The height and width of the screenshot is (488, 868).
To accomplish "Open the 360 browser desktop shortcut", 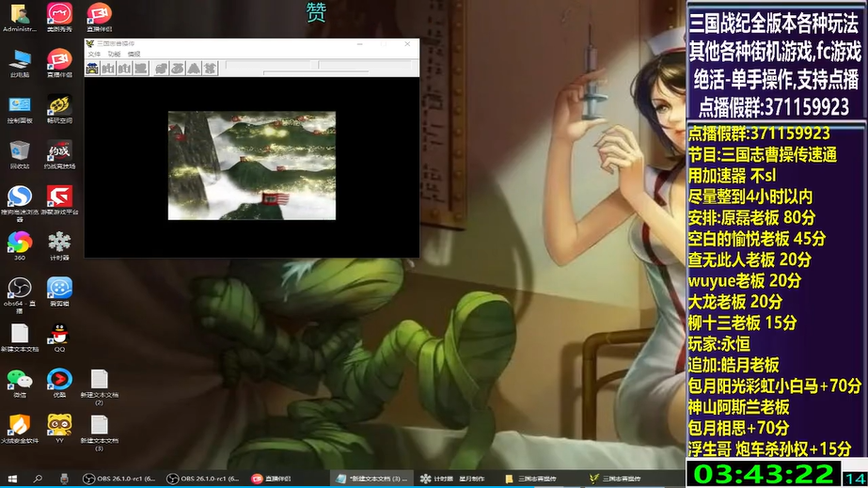I will tap(20, 246).
